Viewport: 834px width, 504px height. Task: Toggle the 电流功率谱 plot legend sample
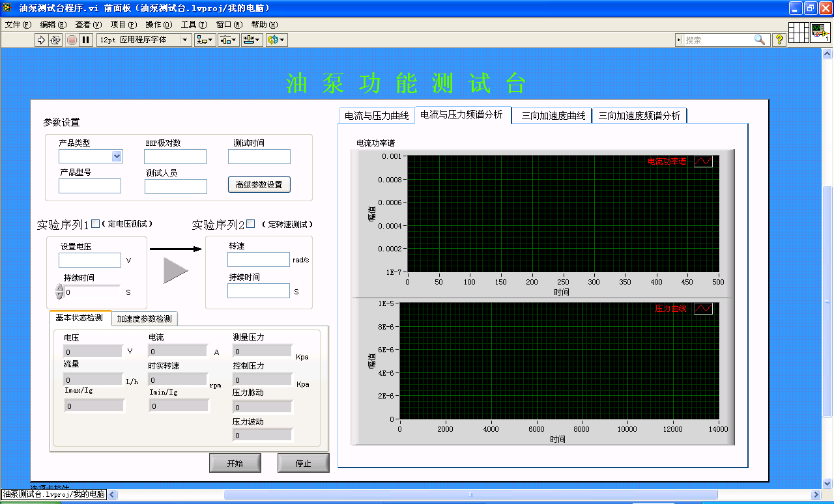pos(703,161)
